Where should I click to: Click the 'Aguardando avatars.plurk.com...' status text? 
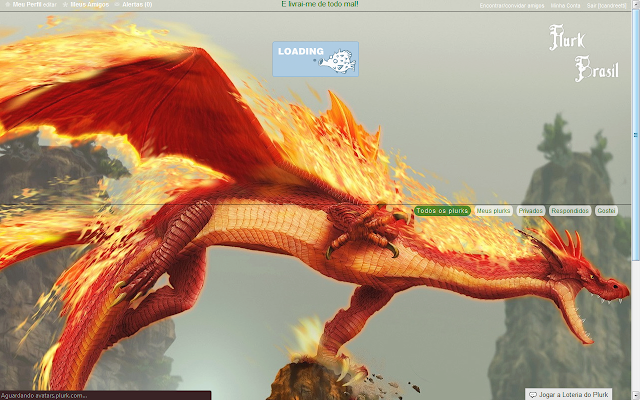[x=44, y=396]
